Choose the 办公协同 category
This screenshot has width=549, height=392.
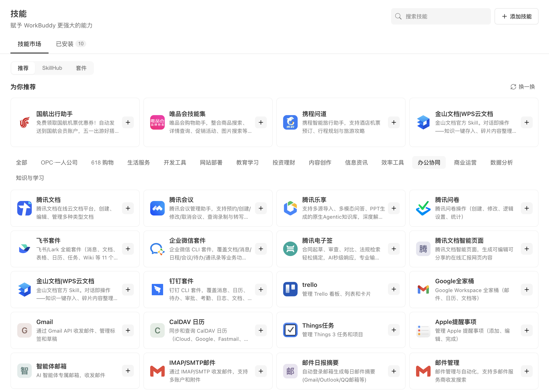429,162
